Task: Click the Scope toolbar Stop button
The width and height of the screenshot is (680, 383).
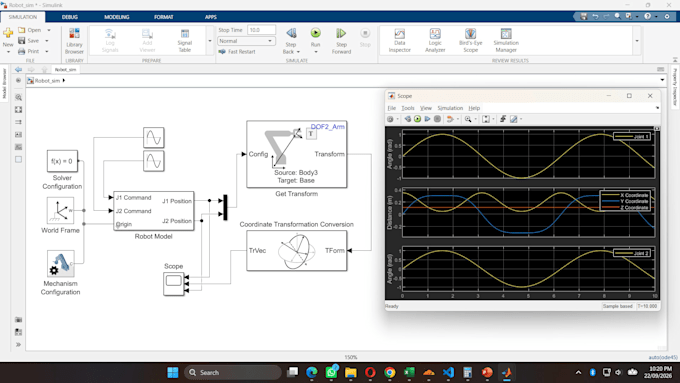Action: [437, 119]
